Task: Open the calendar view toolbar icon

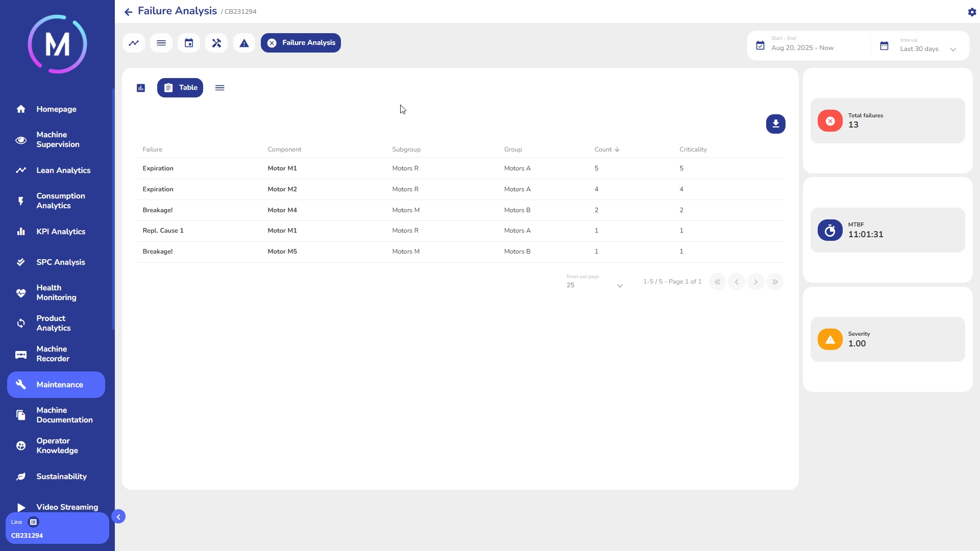Action: [x=189, y=43]
